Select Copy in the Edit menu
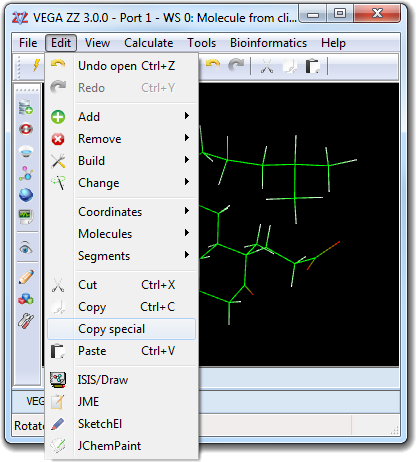Viewport: 416px width, 462px height. pyautogui.click(x=121, y=307)
